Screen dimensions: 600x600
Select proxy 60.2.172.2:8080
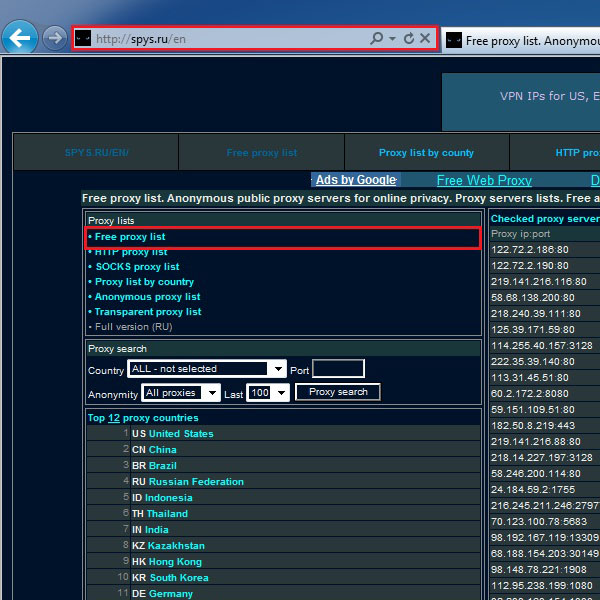pos(530,394)
